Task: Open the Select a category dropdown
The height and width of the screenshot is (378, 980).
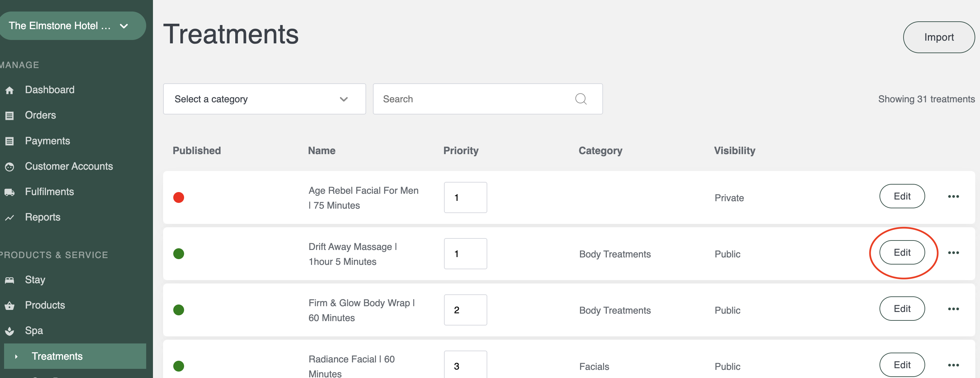Action: (x=264, y=99)
